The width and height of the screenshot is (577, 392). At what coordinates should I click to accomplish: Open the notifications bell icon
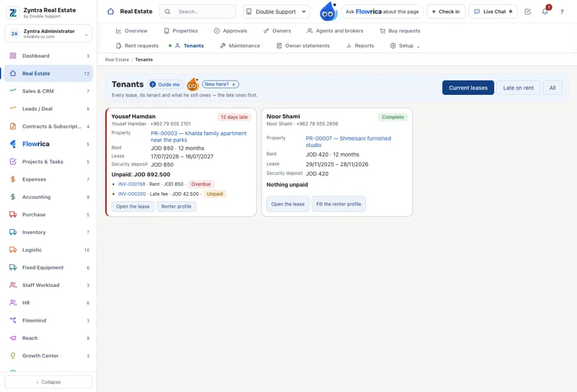545,11
